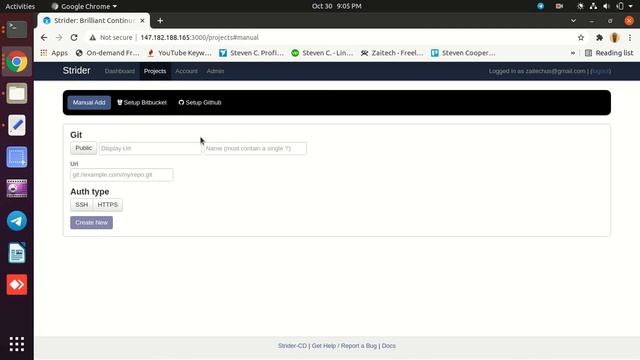Open the Apps bookmarks shortcut
Viewport: 640px width, 360px height.
(54, 53)
